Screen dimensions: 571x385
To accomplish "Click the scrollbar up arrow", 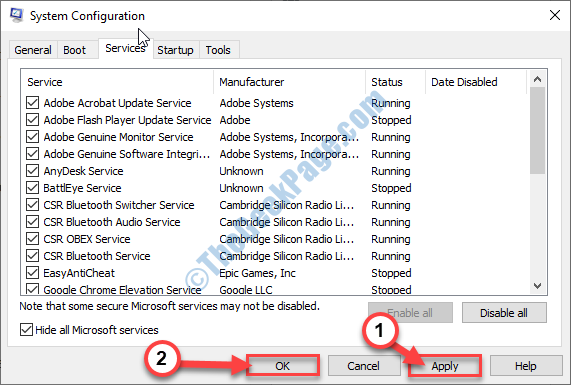I will (537, 79).
